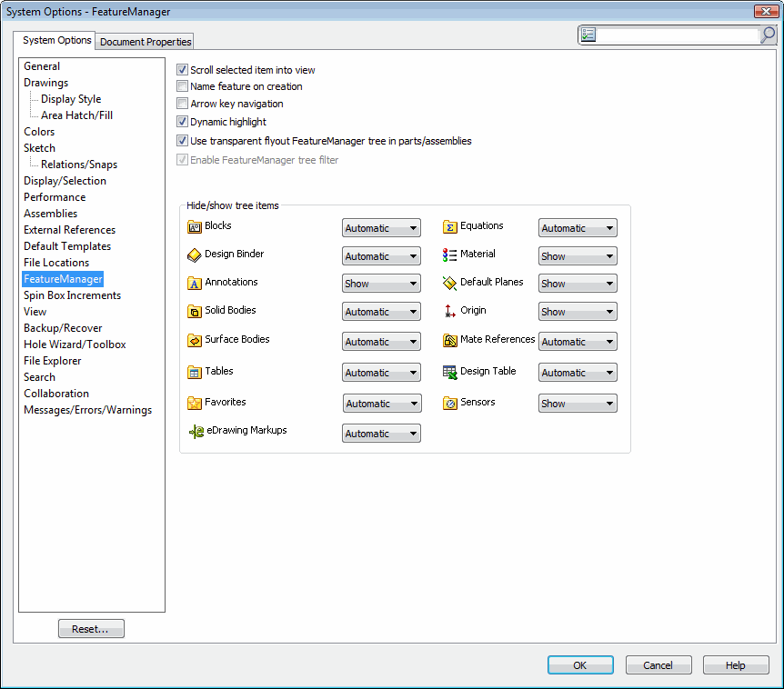This screenshot has height=689, width=784.
Task: Open the Tables visibility dropdown
Action: click(381, 373)
